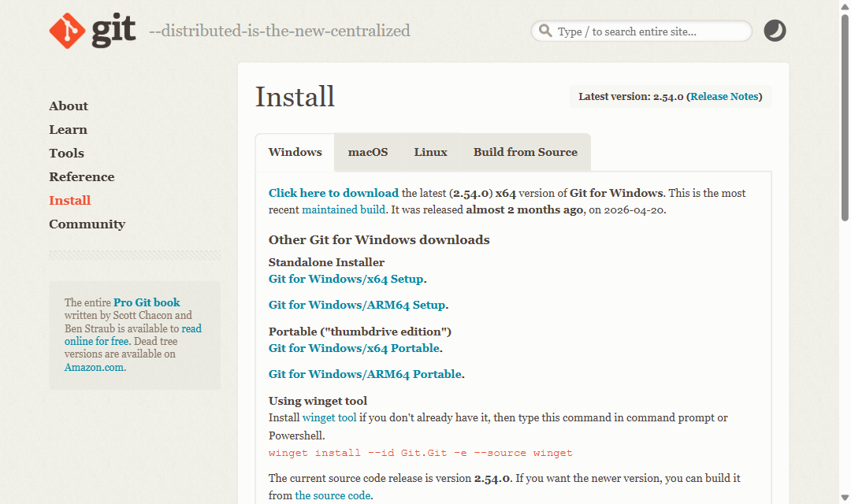Click 'read online for free' link
Viewport: 851px width, 504px height.
point(133,335)
